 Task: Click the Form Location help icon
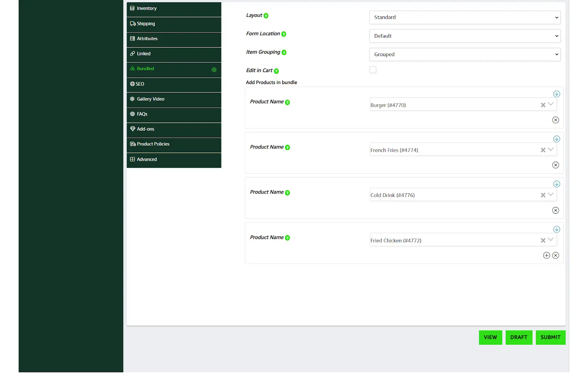tap(284, 34)
